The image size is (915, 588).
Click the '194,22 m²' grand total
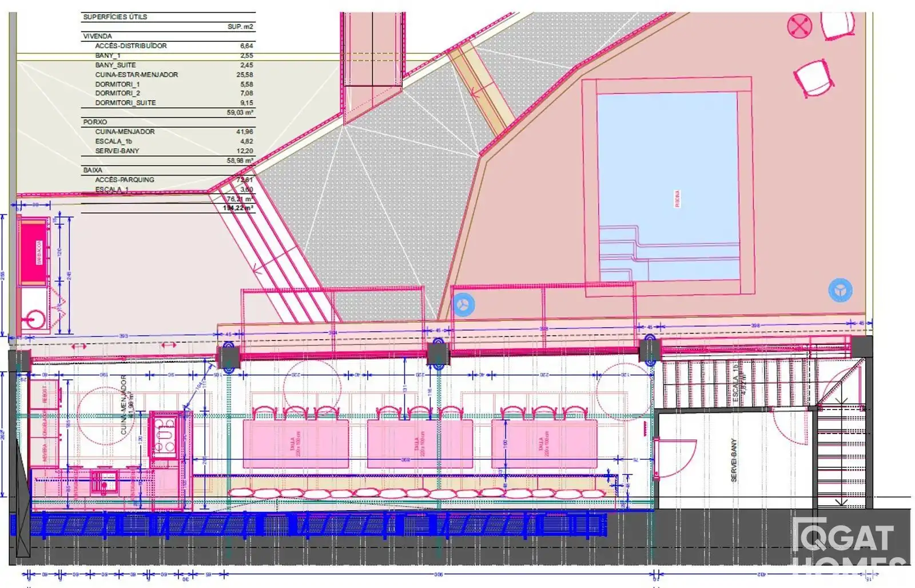238,208
